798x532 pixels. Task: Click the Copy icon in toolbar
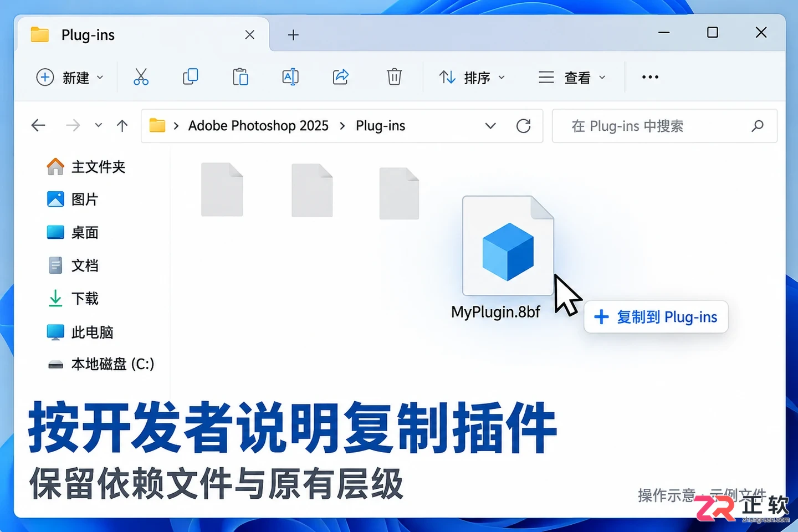tap(190, 77)
